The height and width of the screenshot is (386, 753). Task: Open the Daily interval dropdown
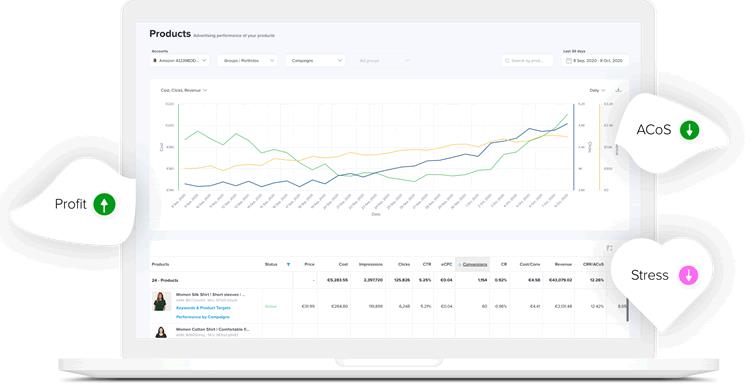click(x=597, y=90)
